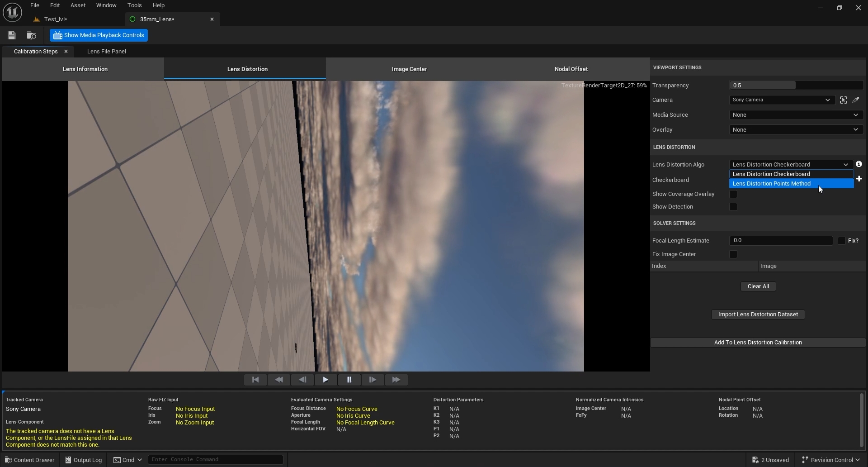Screen dimensions: 868x467
Task: Open the Tools menu
Action: click(x=134, y=5)
